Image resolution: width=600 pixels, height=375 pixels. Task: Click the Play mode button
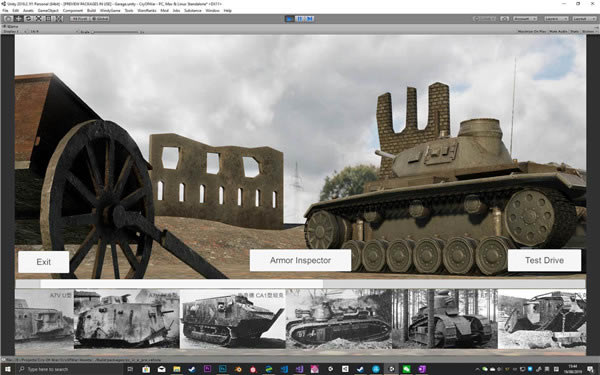coord(290,18)
